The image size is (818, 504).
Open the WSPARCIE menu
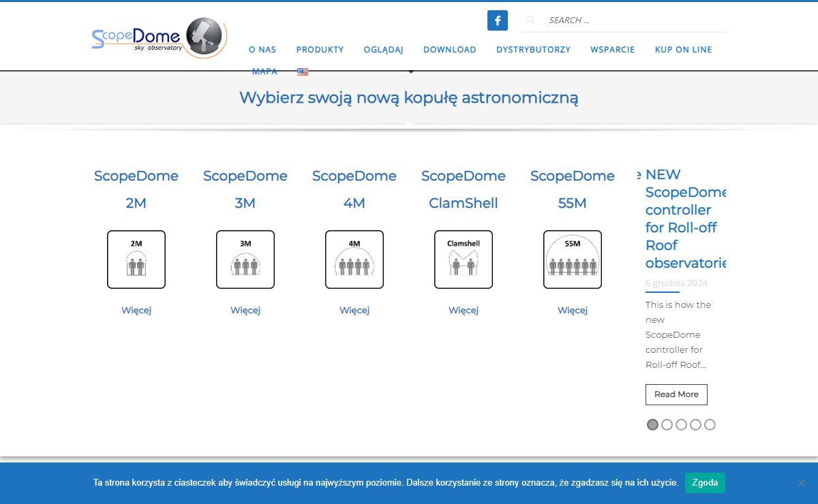pos(613,50)
